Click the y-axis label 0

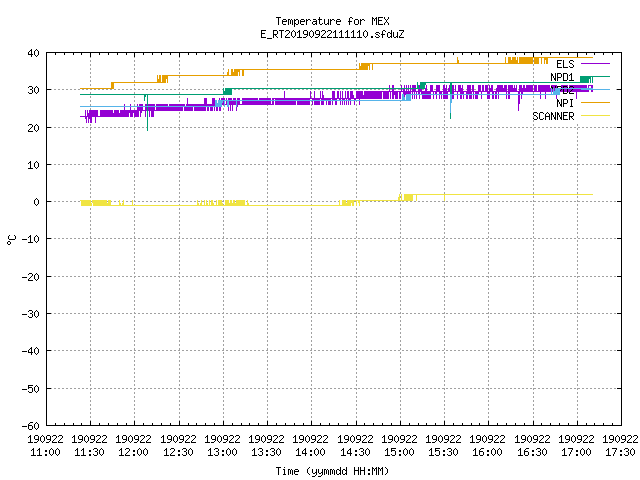tap(37, 202)
